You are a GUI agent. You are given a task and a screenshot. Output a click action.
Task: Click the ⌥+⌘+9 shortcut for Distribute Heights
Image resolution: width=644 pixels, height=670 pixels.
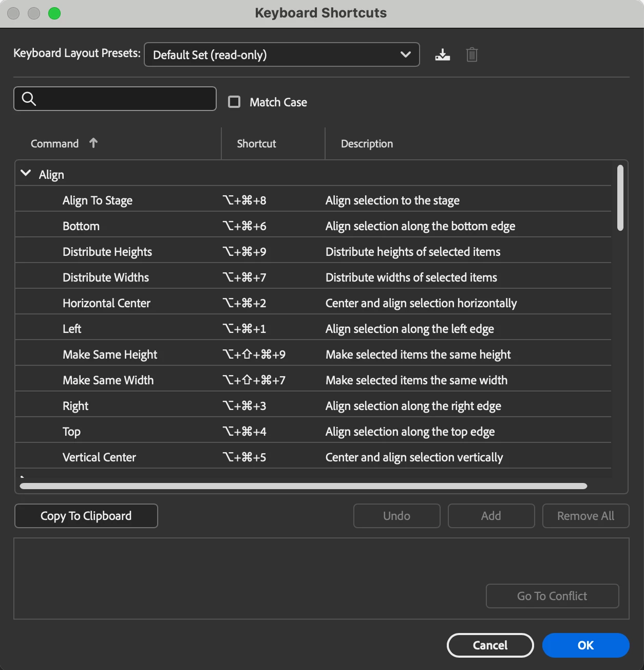pos(244,252)
